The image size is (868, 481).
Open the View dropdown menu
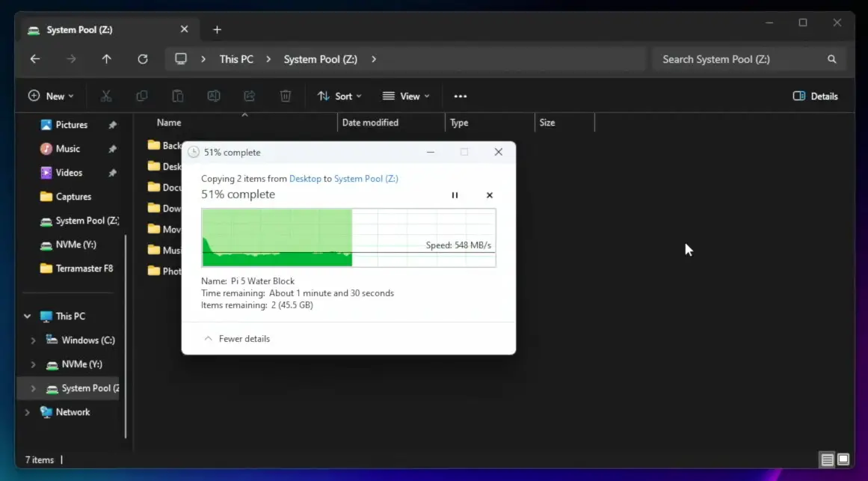406,96
